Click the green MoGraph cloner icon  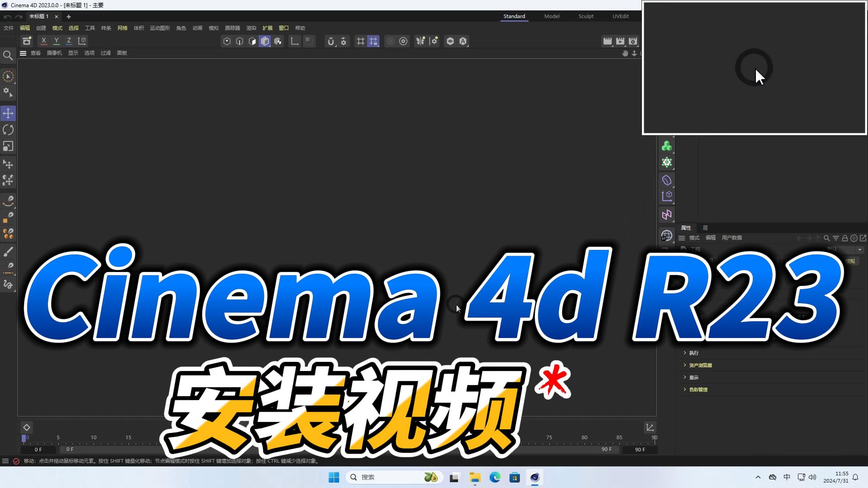point(666,146)
